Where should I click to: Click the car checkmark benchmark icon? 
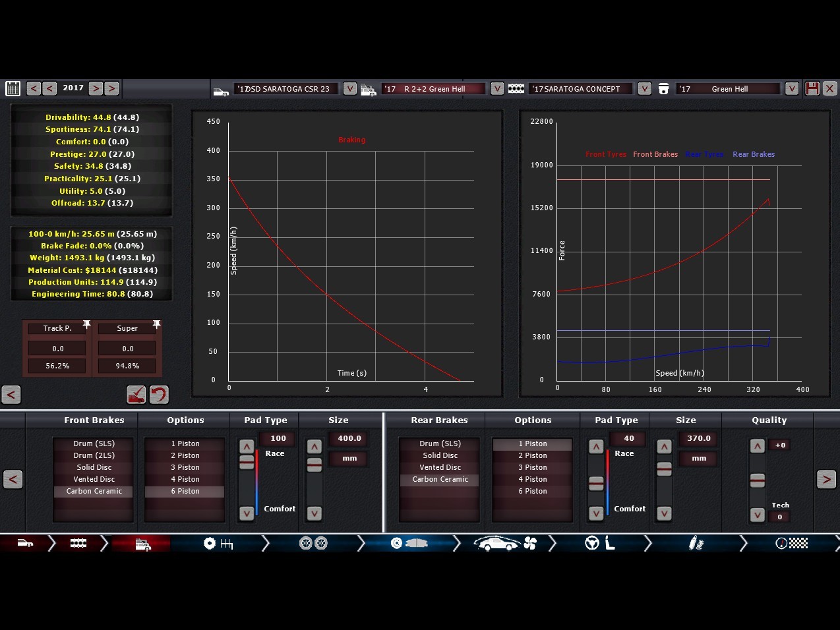(x=136, y=395)
